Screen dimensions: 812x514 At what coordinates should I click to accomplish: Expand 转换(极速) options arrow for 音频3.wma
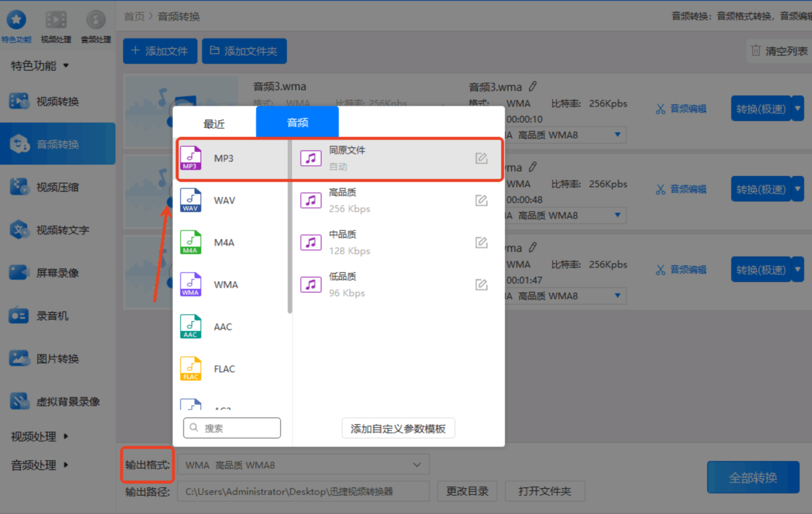(798, 109)
